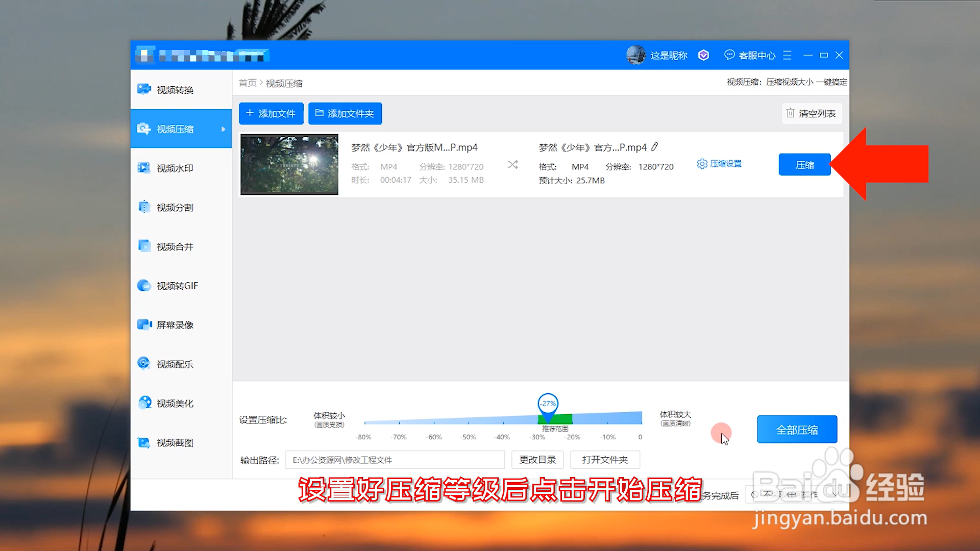The height and width of the screenshot is (551, 980).
Task: Click the 输出路径 path field
Action: coord(395,460)
